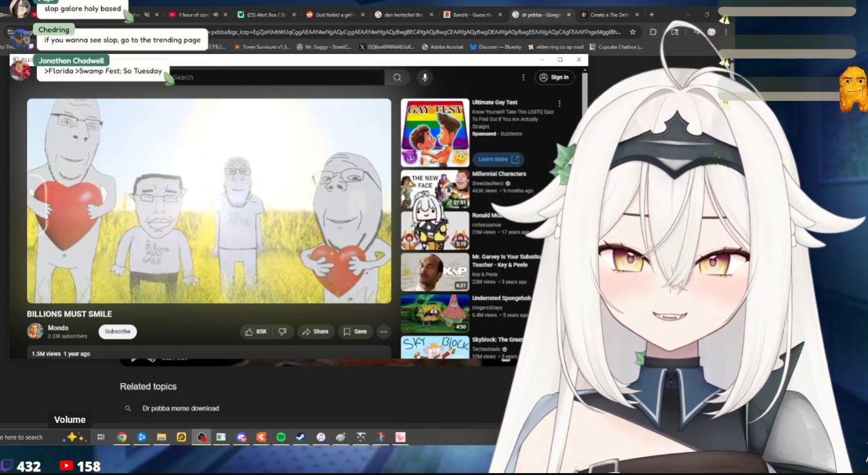The height and width of the screenshot is (475, 868).
Task: Open the Cupcake Chatbox bookmark
Action: [616, 47]
